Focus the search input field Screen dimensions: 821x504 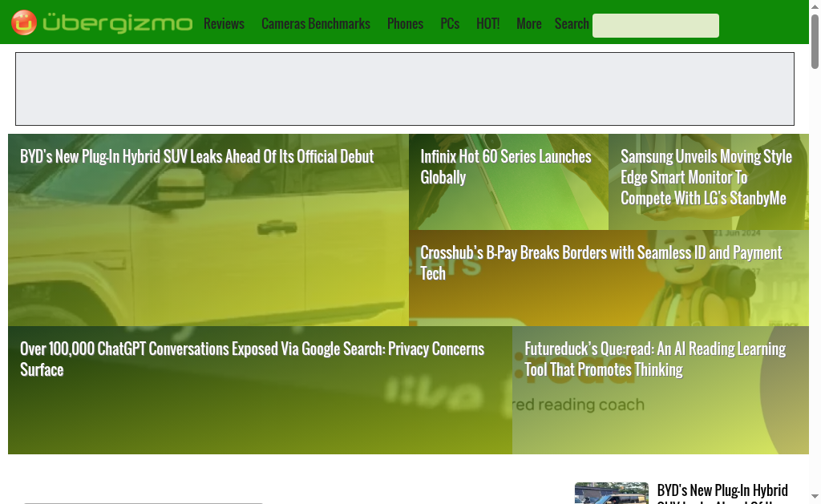pyautogui.click(x=656, y=26)
